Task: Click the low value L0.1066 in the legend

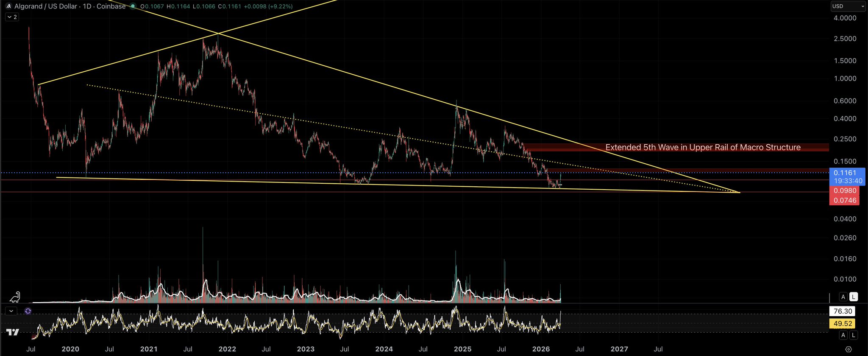Action: [204, 6]
